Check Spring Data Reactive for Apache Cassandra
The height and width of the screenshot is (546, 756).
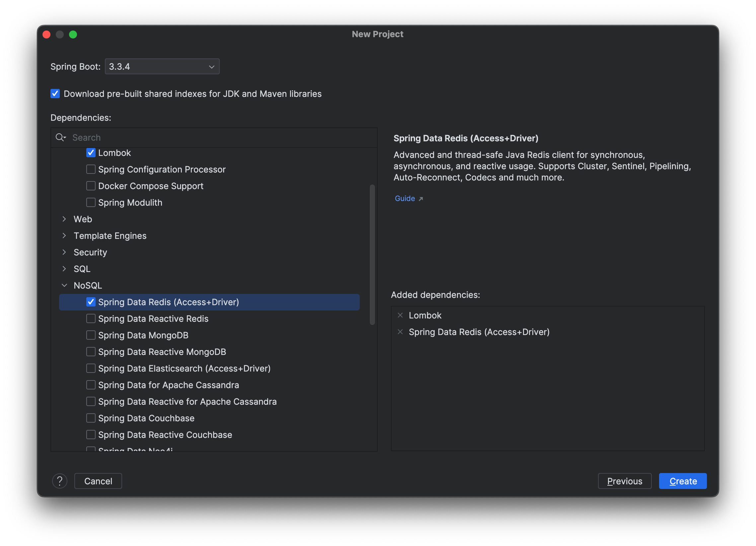[x=91, y=402]
